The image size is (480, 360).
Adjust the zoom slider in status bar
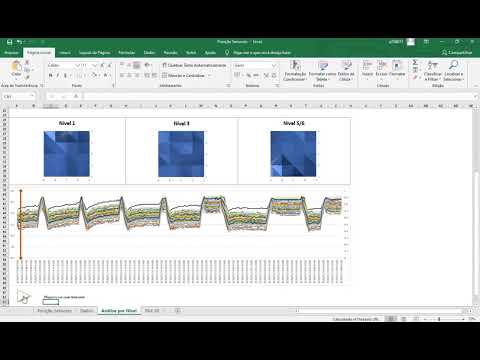439,319
